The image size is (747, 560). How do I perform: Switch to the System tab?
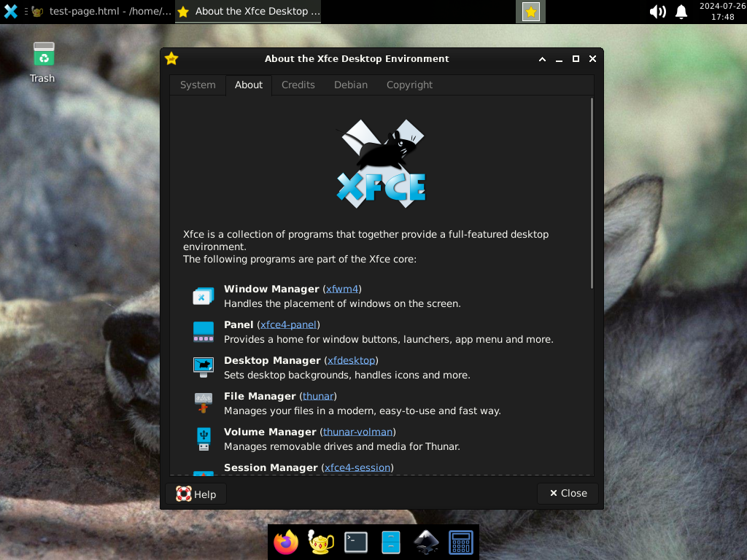(x=197, y=85)
